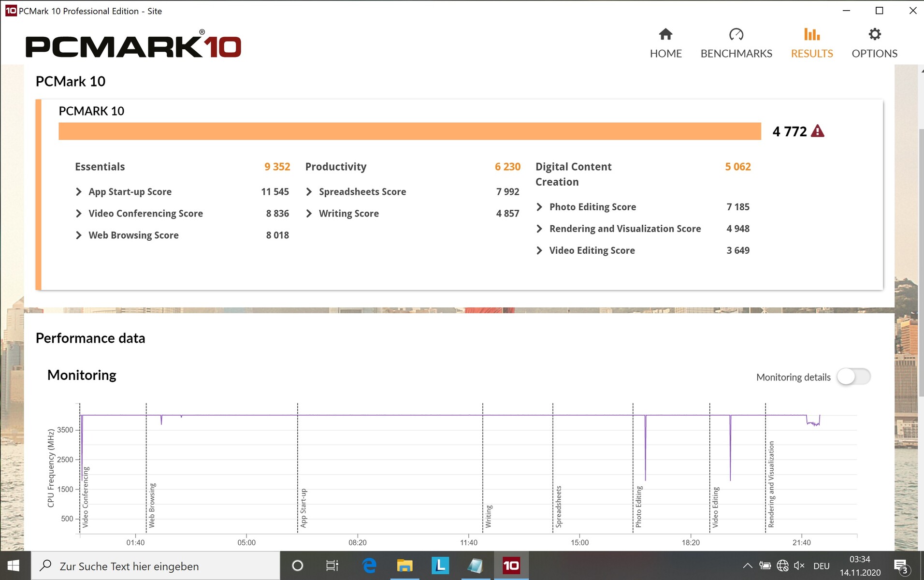Click the 8 018 Web Browsing value

click(277, 235)
